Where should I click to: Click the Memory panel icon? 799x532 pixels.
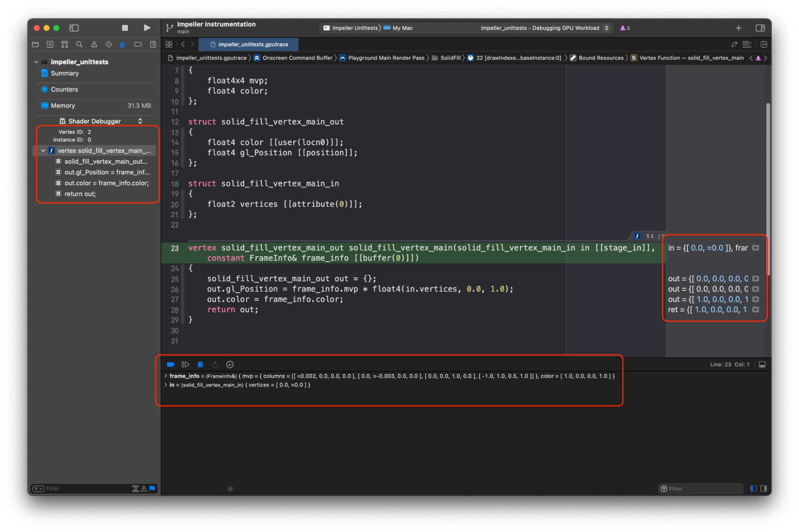pos(48,105)
